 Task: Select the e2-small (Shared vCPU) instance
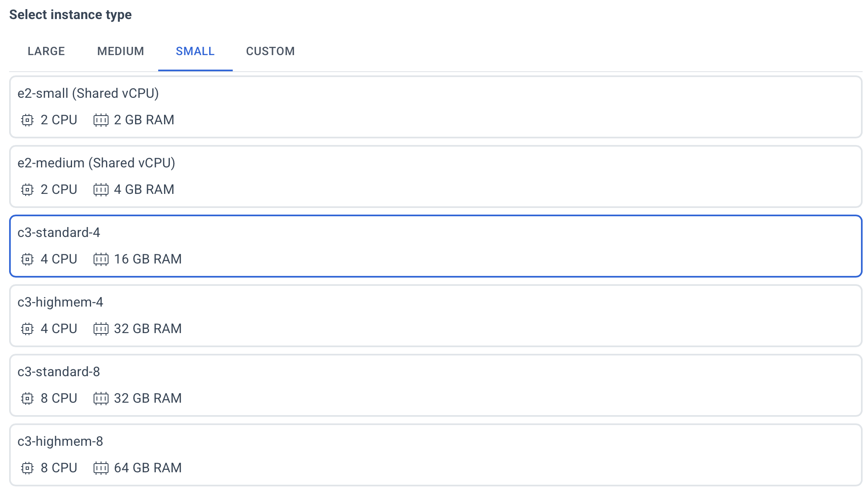[435, 107]
